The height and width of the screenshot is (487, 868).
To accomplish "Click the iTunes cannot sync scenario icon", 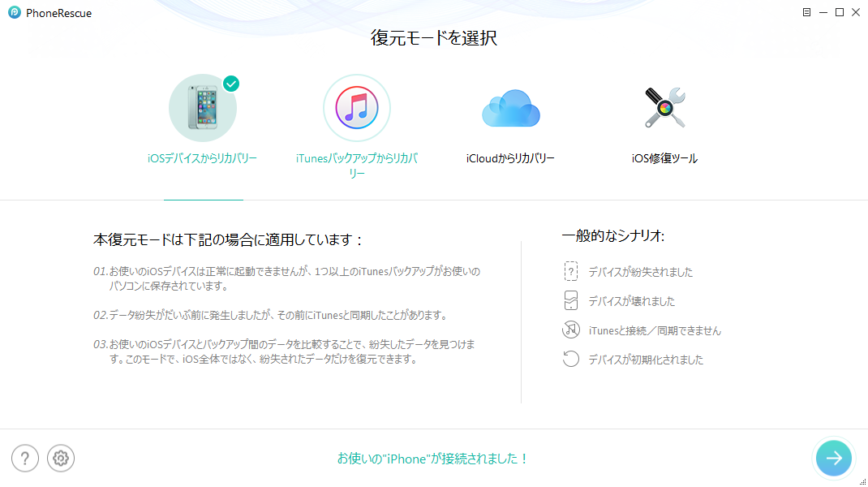I will (x=571, y=330).
